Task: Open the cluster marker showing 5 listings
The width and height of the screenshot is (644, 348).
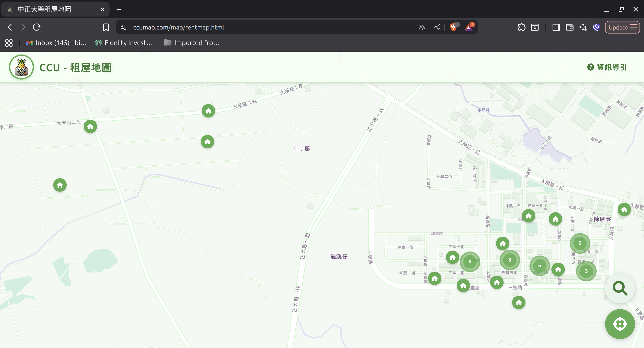Action: pyautogui.click(x=580, y=243)
